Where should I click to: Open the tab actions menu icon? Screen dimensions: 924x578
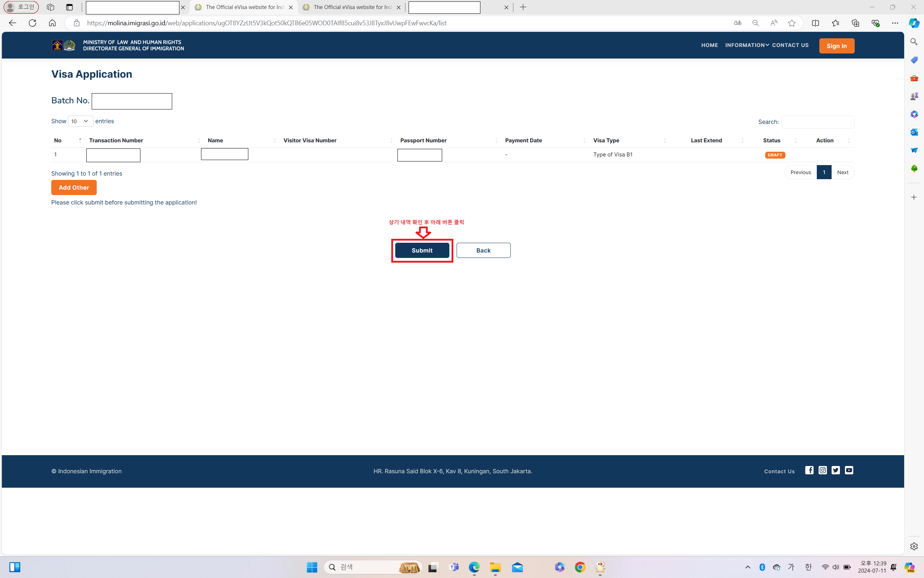[x=70, y=7]
